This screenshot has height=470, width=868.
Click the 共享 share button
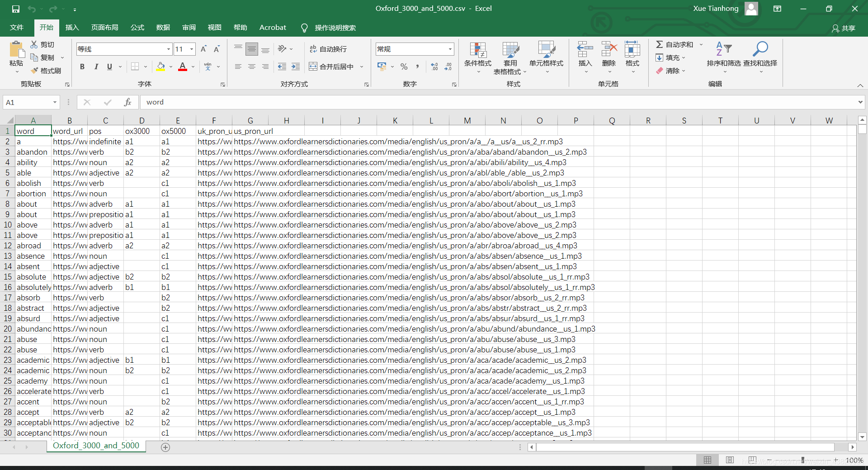844,28
